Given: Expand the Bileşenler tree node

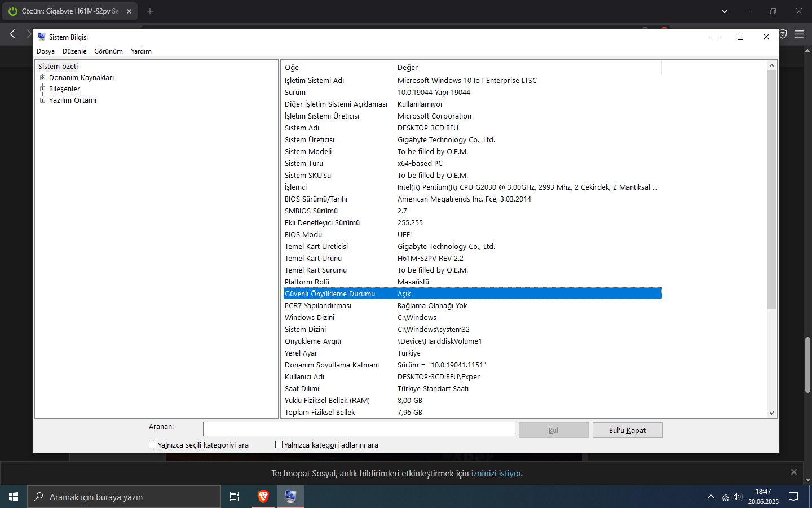Looking at the screenshot, I should 42,89.
